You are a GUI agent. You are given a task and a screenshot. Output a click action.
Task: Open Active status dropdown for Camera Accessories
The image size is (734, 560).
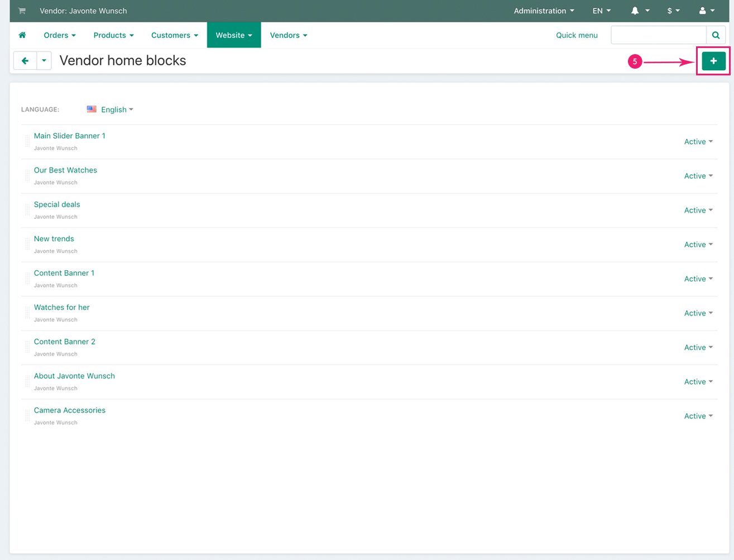698,416
